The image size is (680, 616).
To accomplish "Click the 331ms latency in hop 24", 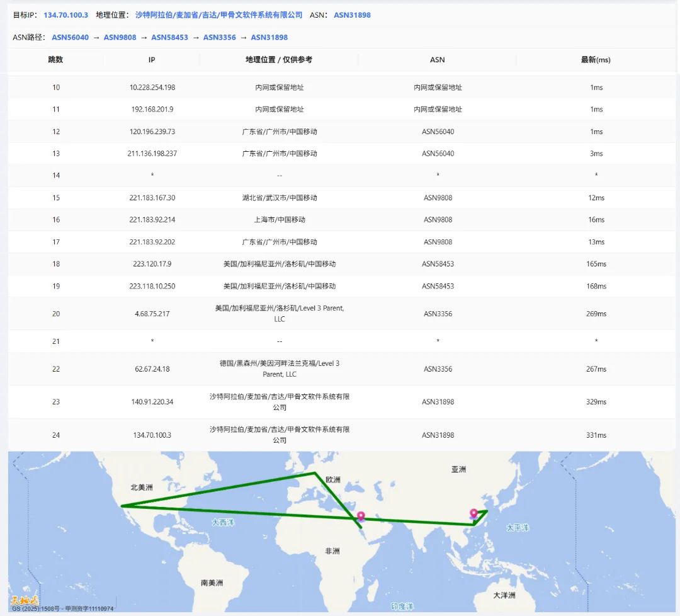I will click(596, 435).
